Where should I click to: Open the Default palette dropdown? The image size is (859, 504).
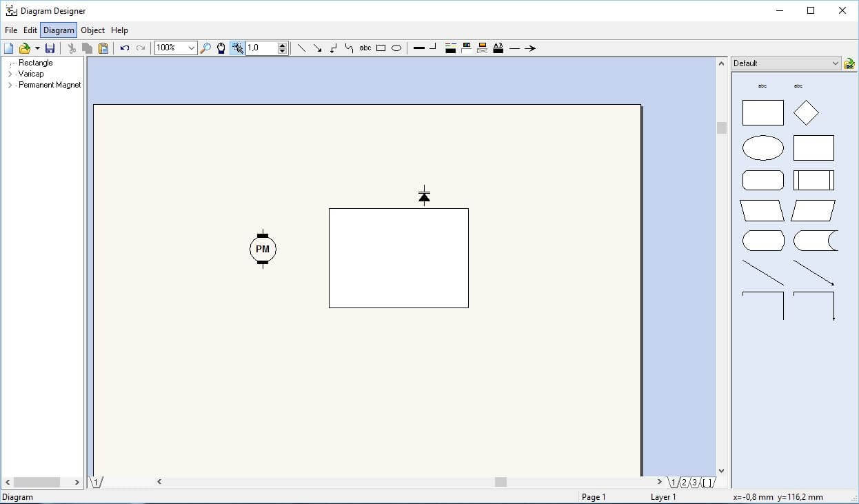[836, 63]
